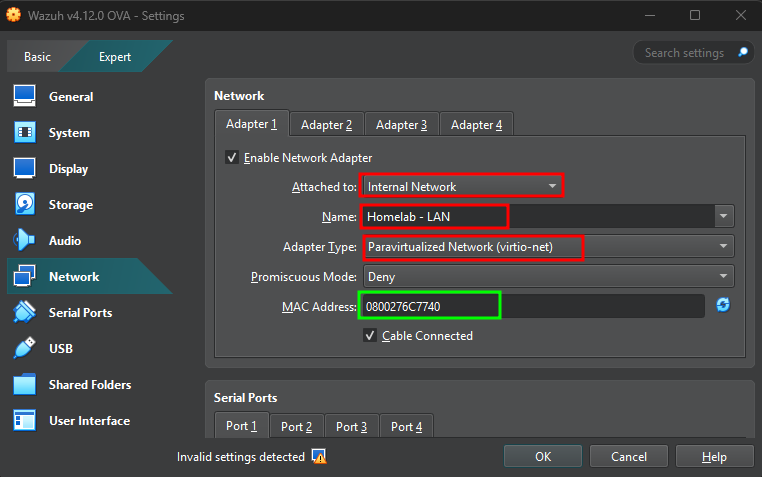The width and height of the screenshot is (762, 477).
Task: Click the Cancel button
Action: tap(629, 457)
